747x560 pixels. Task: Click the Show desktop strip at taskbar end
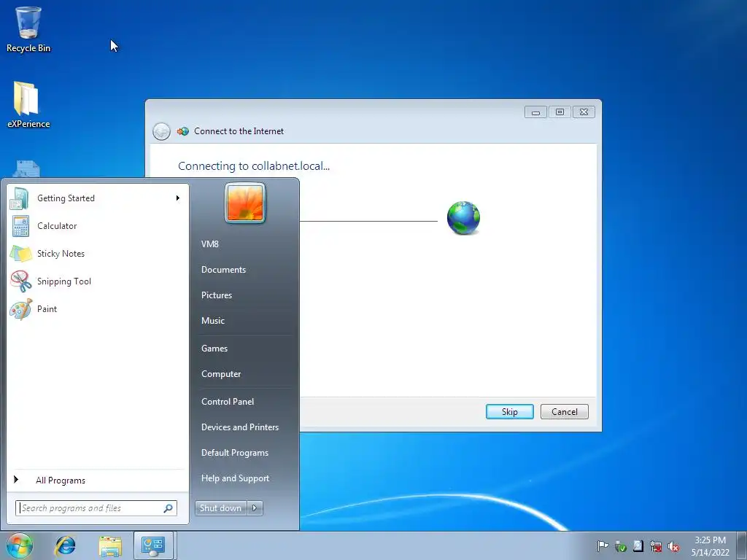point(742,545)
